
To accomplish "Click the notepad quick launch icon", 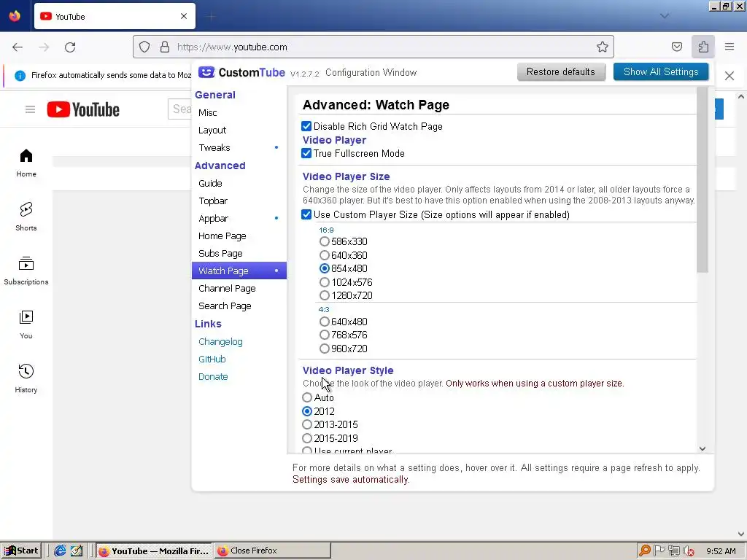I will [76, 551].
